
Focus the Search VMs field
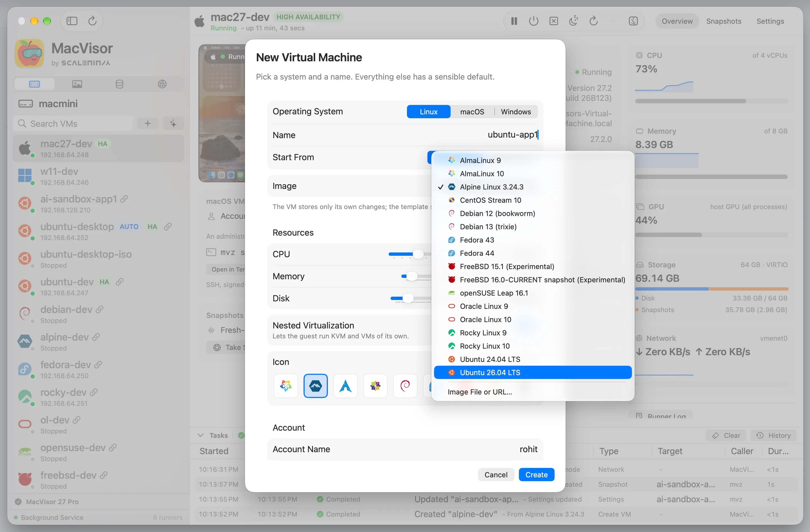[x=73, y=123]
